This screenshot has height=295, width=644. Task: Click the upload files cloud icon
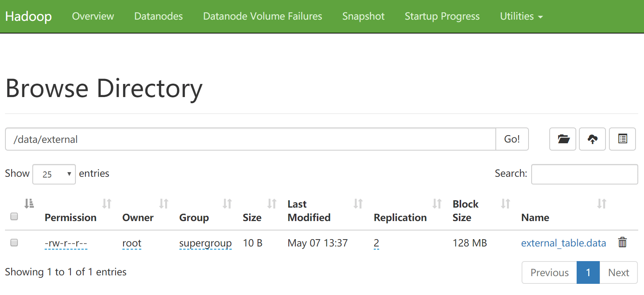pos(592,139)
